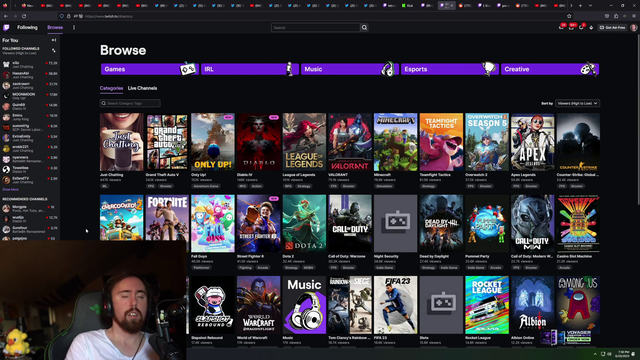Open the FIFA 23 thumbnail
The width and height of the screenshot is (640, 360).
tap(396, 305)
